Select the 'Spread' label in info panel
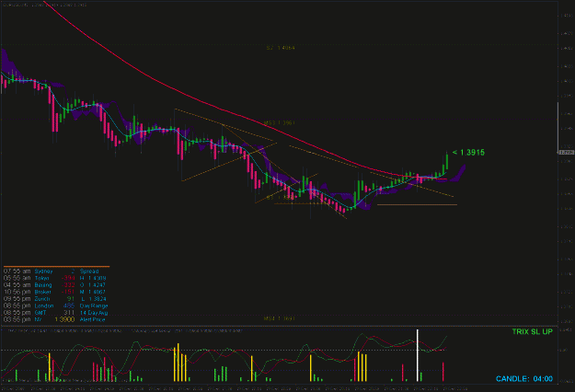The height and width of the screenshot is (392, 575). (x=89, y=271)
